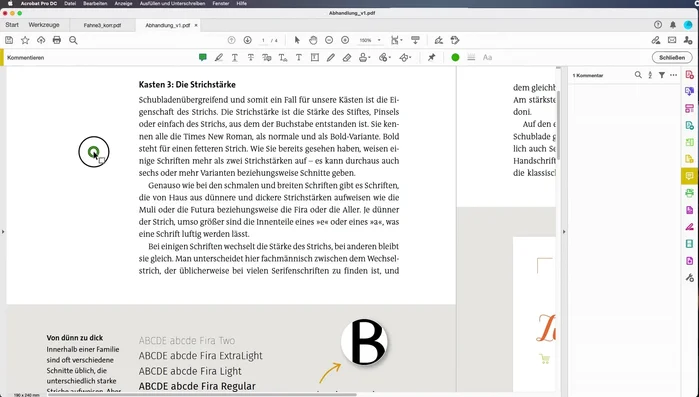This screenshot has width=699, height=397.
Task: Click the line thickness control
Action: click(x=471, y=57)
